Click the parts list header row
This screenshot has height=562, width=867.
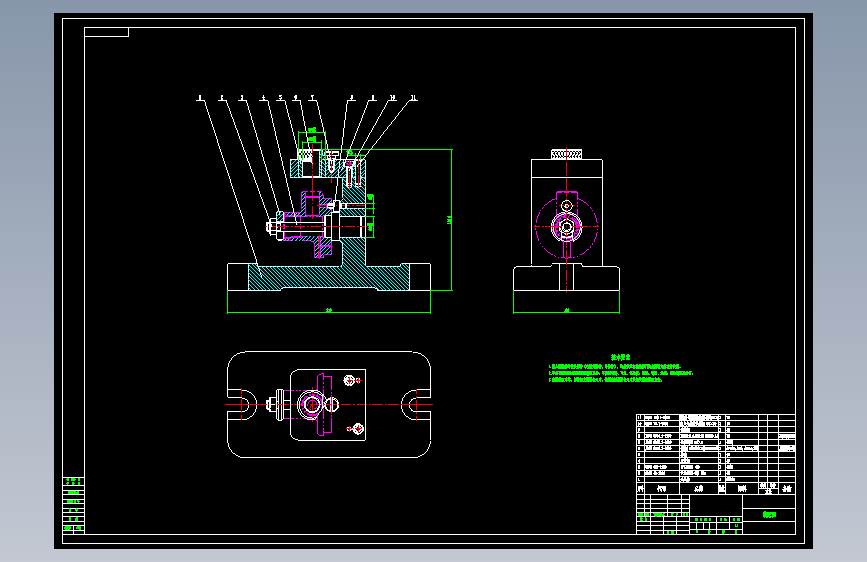(x=716, y=488)
